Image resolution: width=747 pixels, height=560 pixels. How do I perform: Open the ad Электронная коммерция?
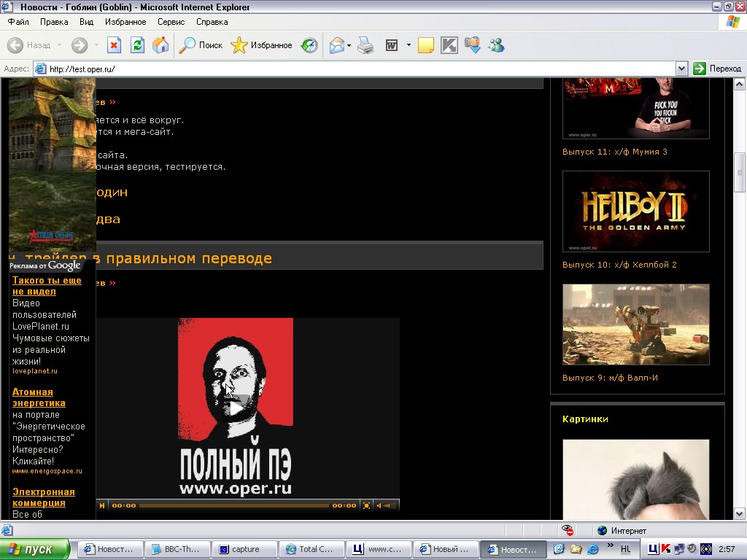[x=43, y=497]
